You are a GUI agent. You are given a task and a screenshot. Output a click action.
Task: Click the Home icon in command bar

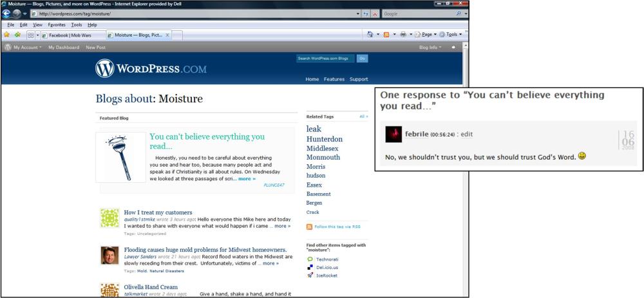click(x=370, y=35)
